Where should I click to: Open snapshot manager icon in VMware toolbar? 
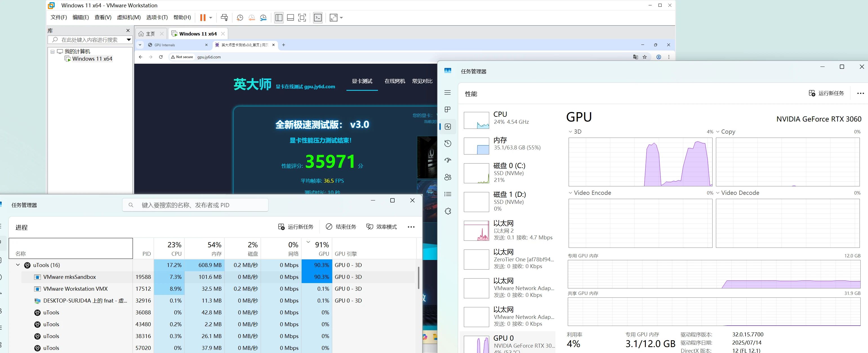[x=264, y=17]
